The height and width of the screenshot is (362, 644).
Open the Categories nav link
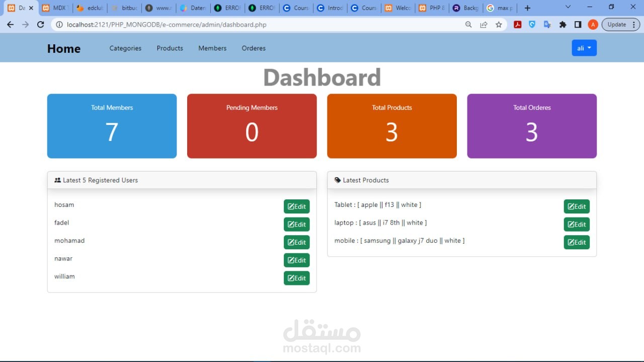[x=125, y=48]
